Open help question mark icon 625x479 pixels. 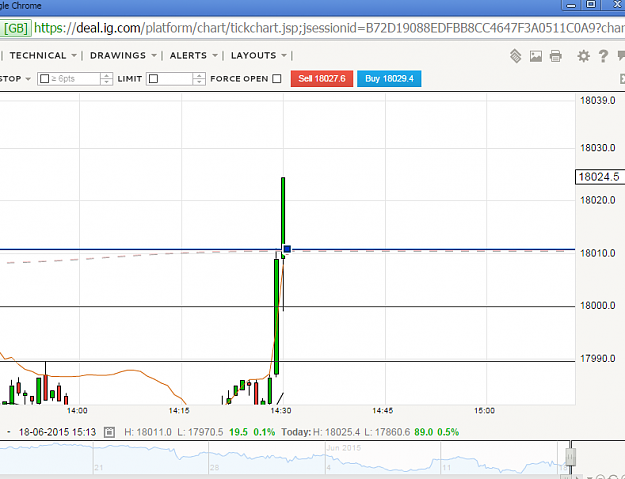(x=603, y=56)
